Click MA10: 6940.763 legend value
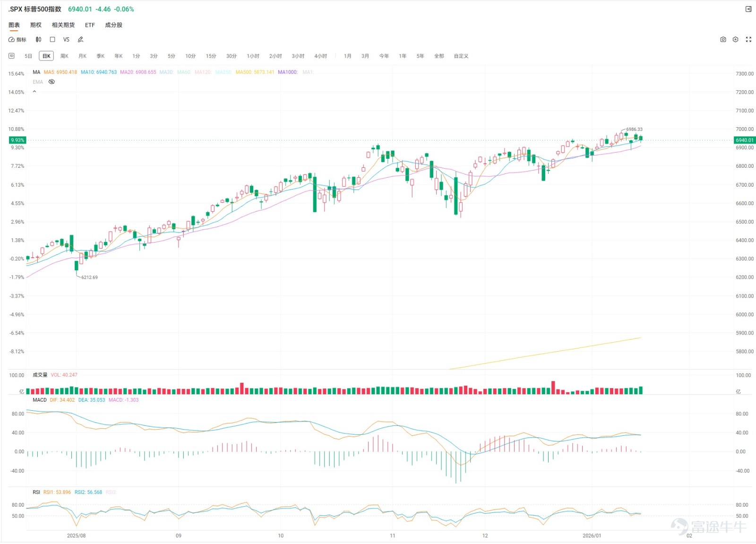The image size is (756, 544). tap(99, 72)
